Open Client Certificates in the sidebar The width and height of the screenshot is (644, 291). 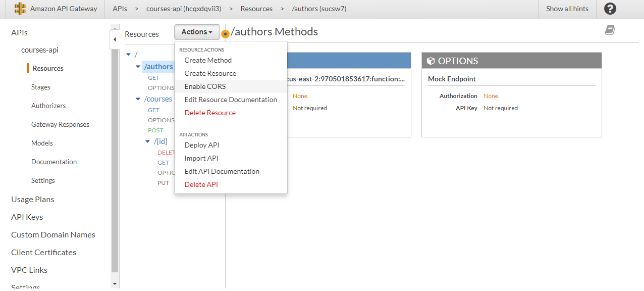43,252
